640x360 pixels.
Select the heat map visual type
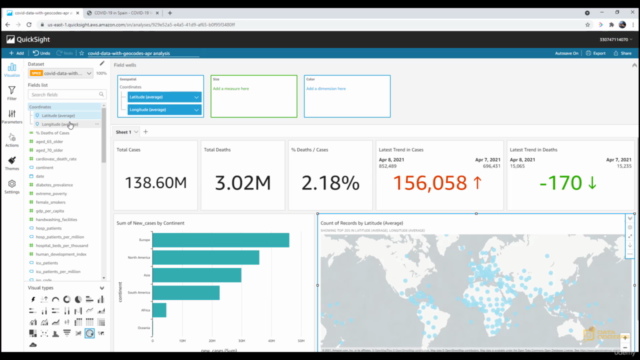tap(101, 322)
